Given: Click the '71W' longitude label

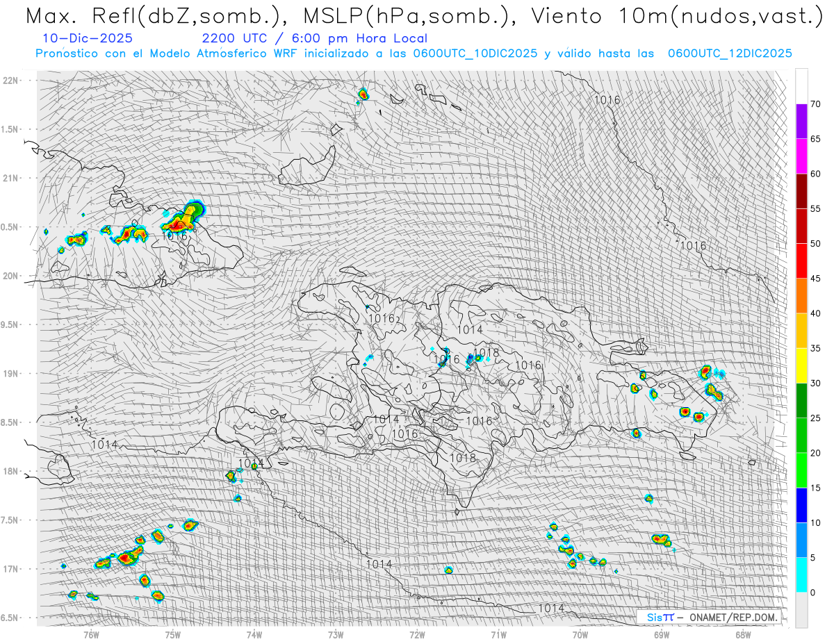Looking at the screenshot, I should click(x=498, y=634).
